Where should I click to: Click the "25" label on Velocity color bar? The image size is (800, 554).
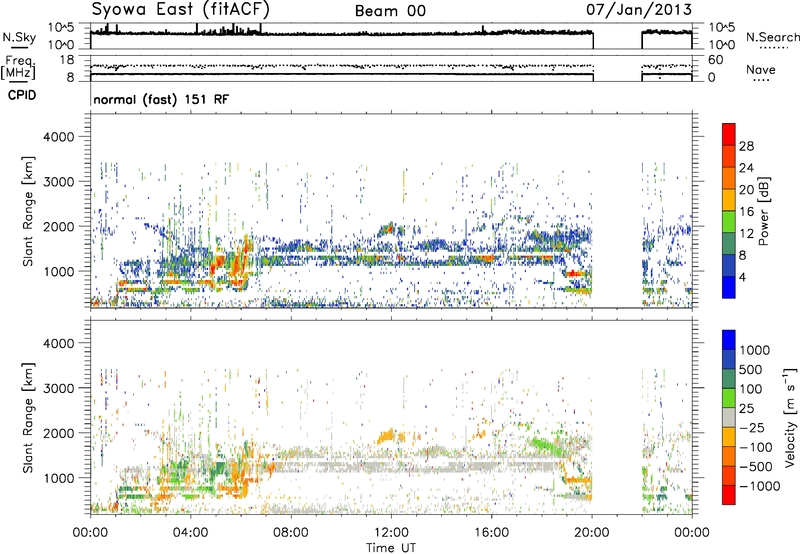(x=746, y=409)
